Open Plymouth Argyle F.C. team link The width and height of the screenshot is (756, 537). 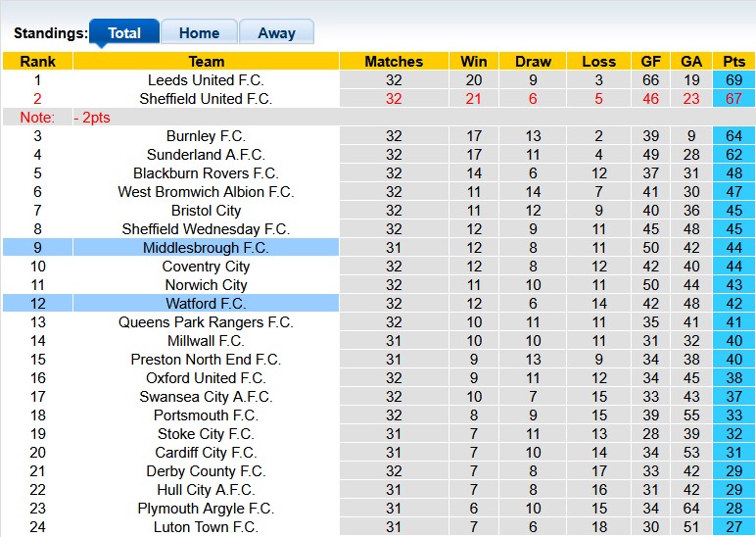tap(206, 509)
